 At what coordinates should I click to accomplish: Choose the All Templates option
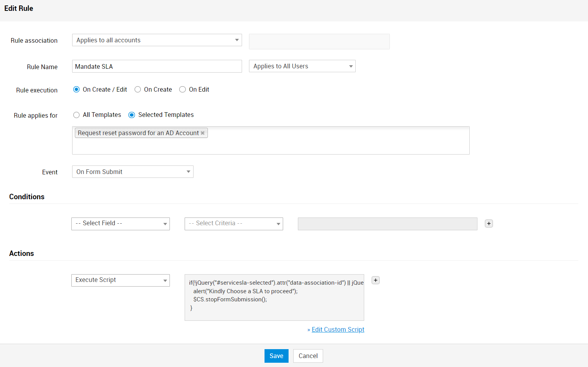(x=76, y=115)
